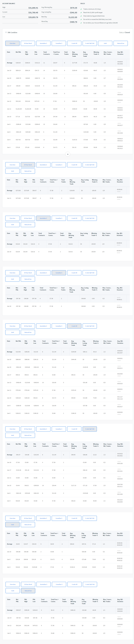134x644 pixels.
Task: Click the highlighted Natural Gas tab in the last section
Action: pyautogui.click(x=28, y=591)
